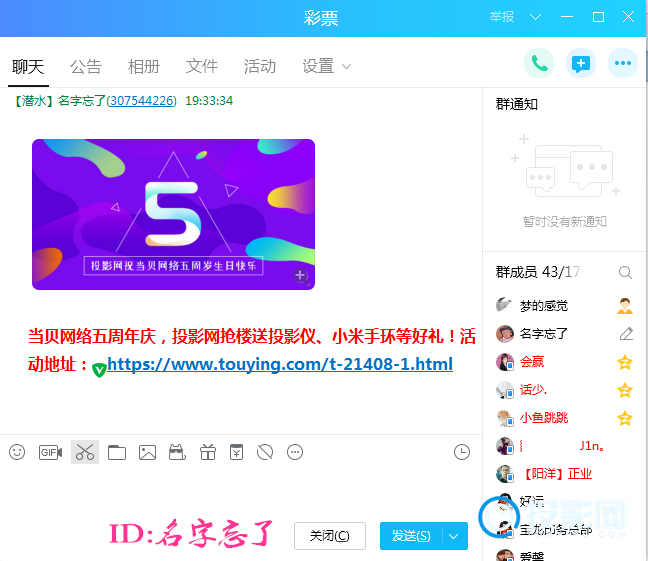Screen dimensions: 648x561
Task: Expand the 设置 dropdown chevron
Action: click(346, 67)
